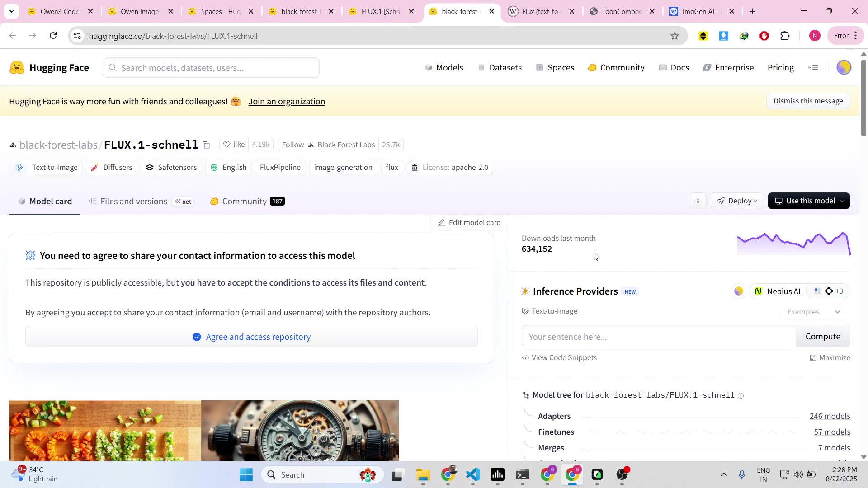Select the Nebius AI inference provider
The image size is (868, 488).
point(778,291)
